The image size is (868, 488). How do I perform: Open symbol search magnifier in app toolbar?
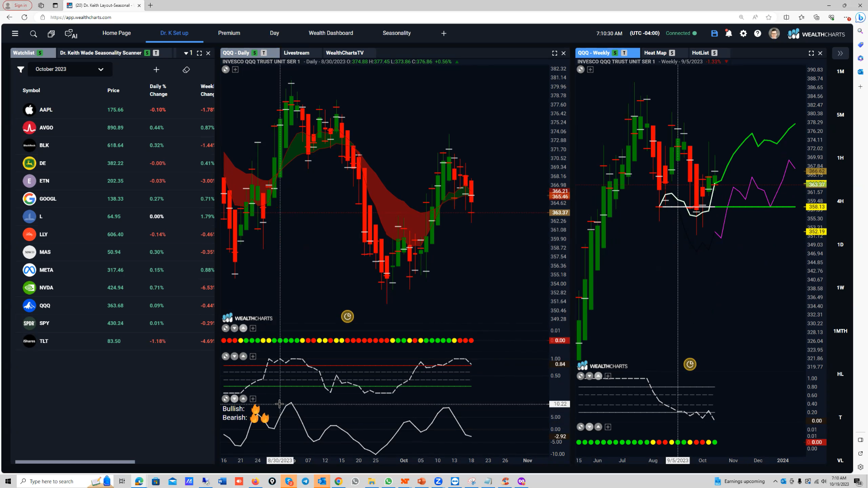33,34
